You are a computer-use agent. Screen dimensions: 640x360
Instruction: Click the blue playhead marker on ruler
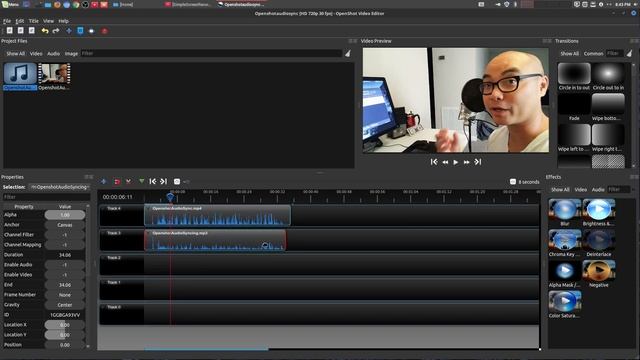pyautogui.click(x=170, y=197)
